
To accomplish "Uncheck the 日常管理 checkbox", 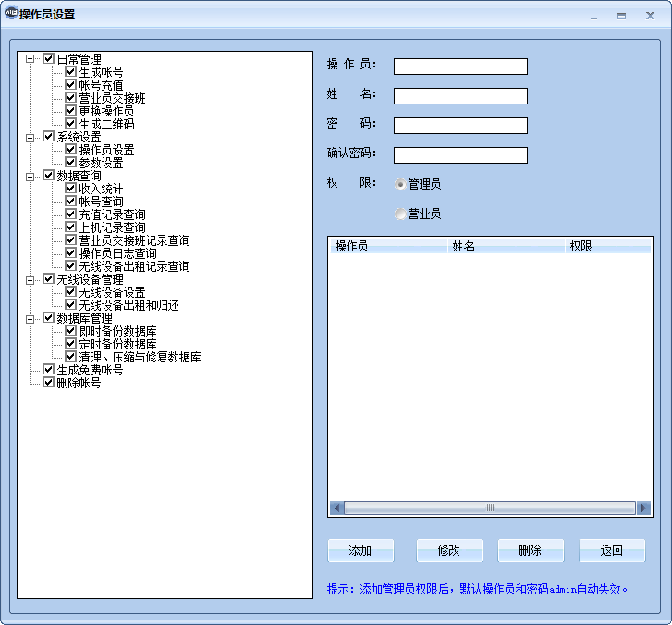I will 48,59.
